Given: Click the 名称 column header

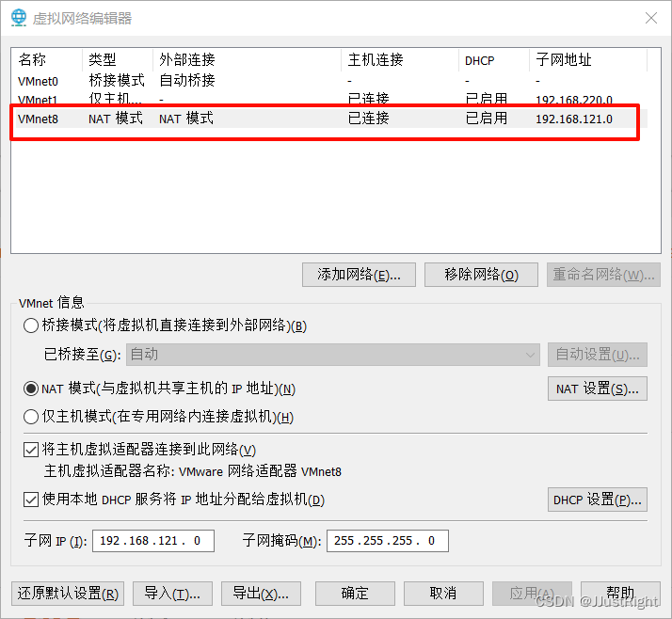Looking at the screenshot, I should (x=46, y=60).
